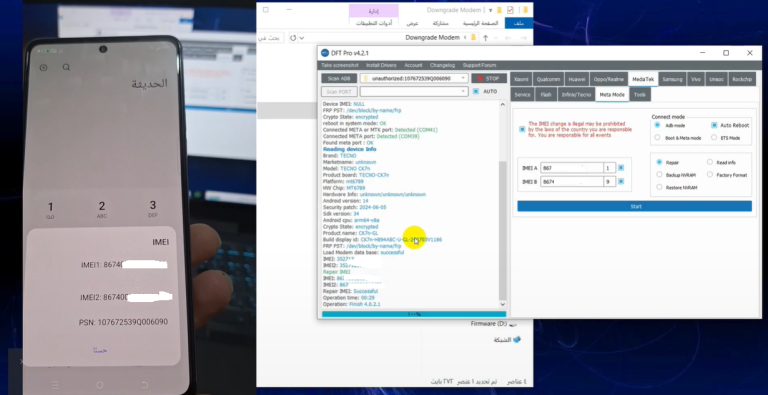The width and height of the screenshot is (768, 395).
Task: Tap the 2 ABC key on phone dialer
Action: click(x=102, y=209)
